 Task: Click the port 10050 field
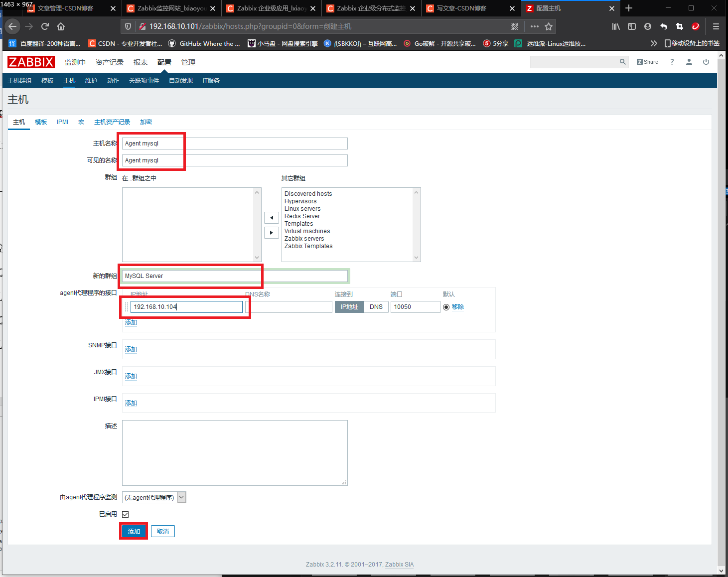(x=416, y=307)
